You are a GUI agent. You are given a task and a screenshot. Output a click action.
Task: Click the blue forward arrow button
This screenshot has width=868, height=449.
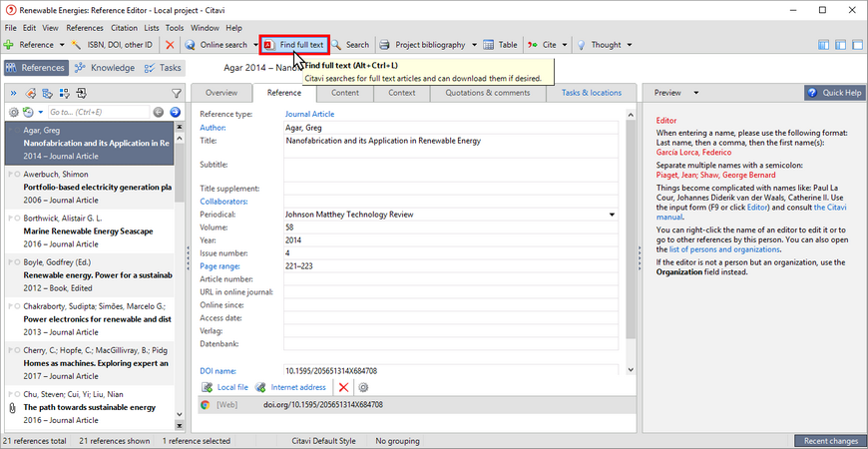click(x=175, y=113)
